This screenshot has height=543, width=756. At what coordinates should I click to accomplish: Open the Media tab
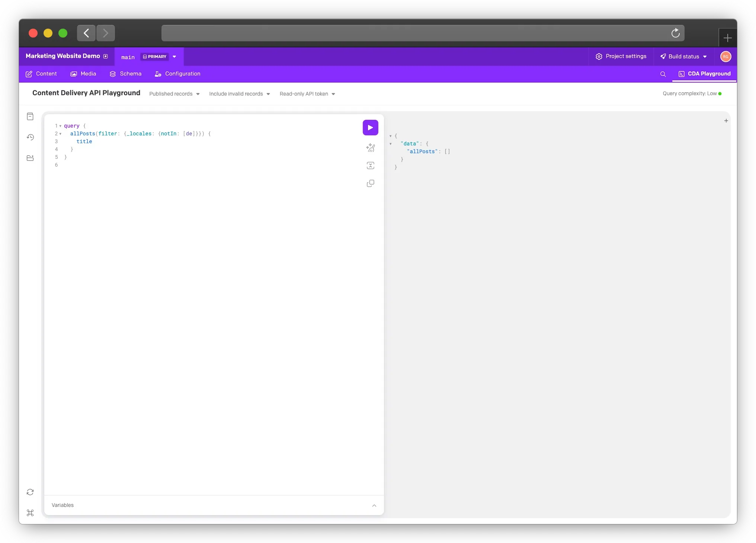[x=83, y=74]
